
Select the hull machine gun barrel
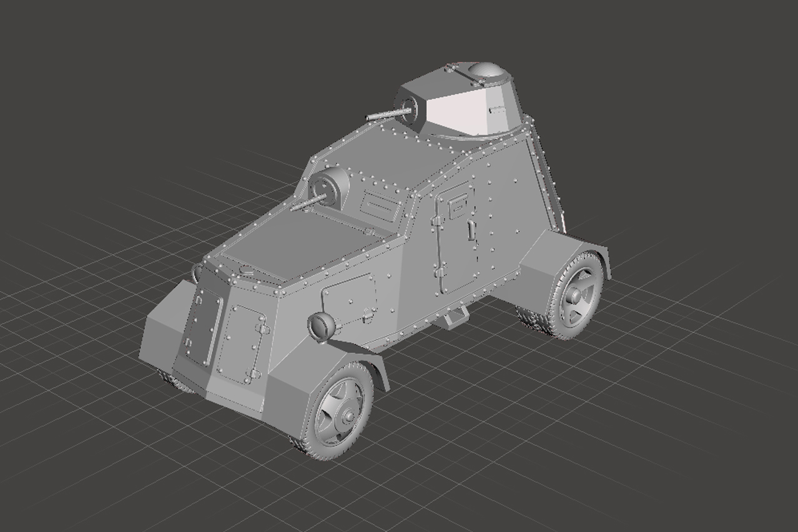pos(306,204)
